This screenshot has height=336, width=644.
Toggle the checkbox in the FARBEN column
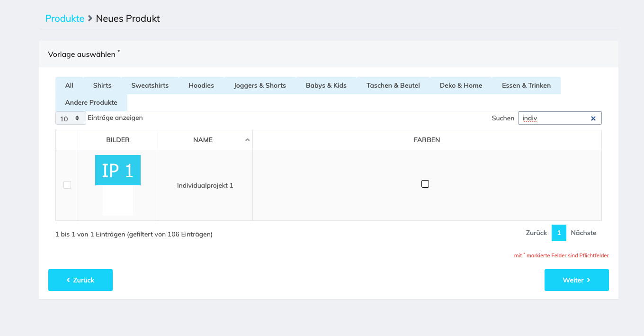tap(425, 184)
